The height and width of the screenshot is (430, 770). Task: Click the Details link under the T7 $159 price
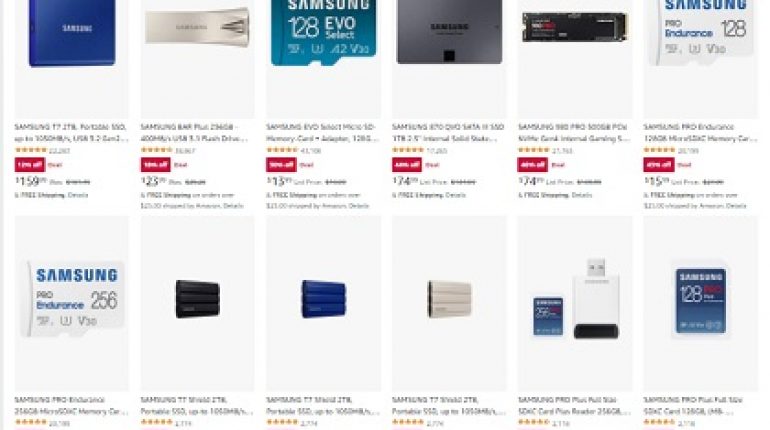coord(78,195)
